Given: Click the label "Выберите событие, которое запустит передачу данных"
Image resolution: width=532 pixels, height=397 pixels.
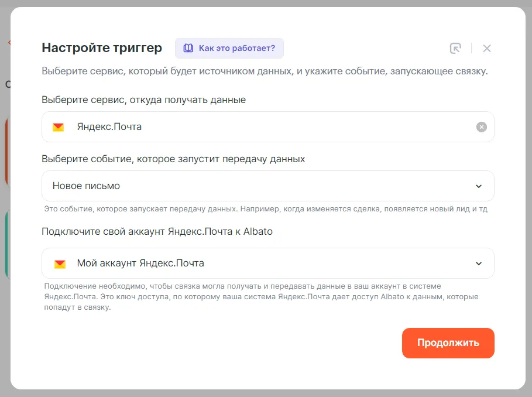Looking at the screenshot, I should click(x=173, y=159).
